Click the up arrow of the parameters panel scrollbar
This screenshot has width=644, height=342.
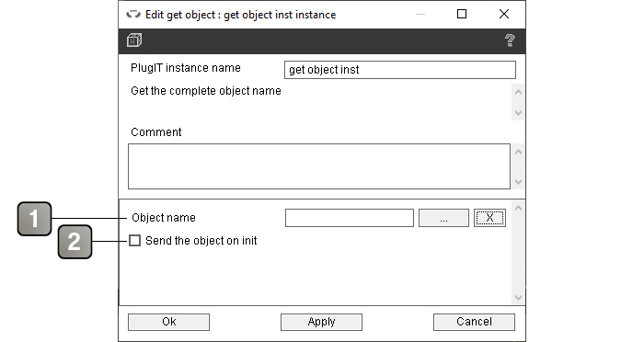click(x=518, y=208)
